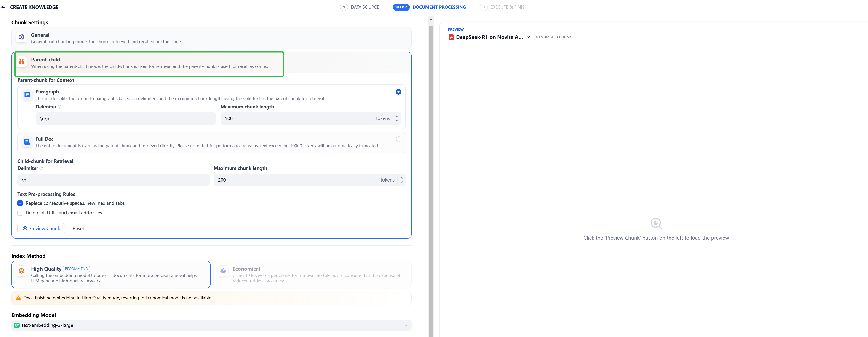Screen dimensions: 868x337
Task: Click the Reset button
Action: [78, 229]
